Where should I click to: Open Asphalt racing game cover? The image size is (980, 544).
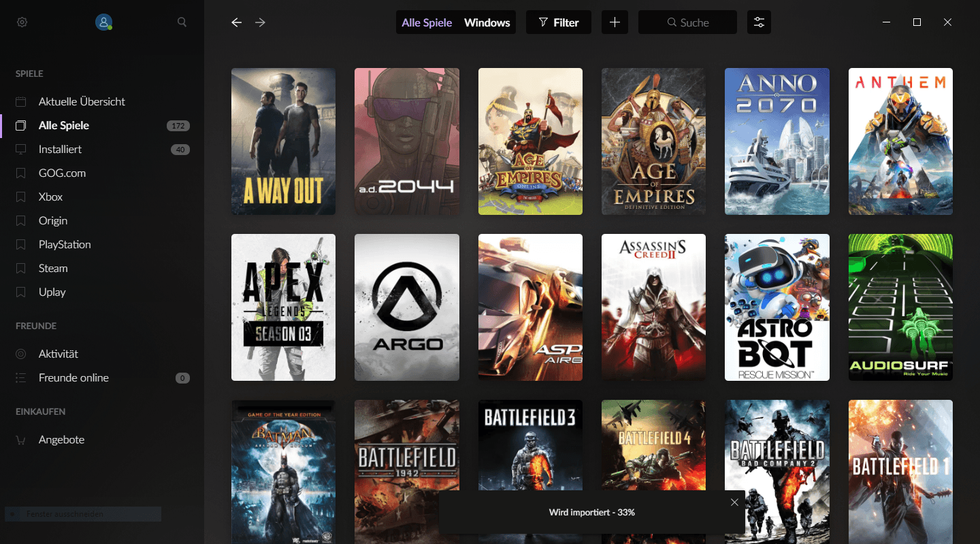click(x=530, y=307)
